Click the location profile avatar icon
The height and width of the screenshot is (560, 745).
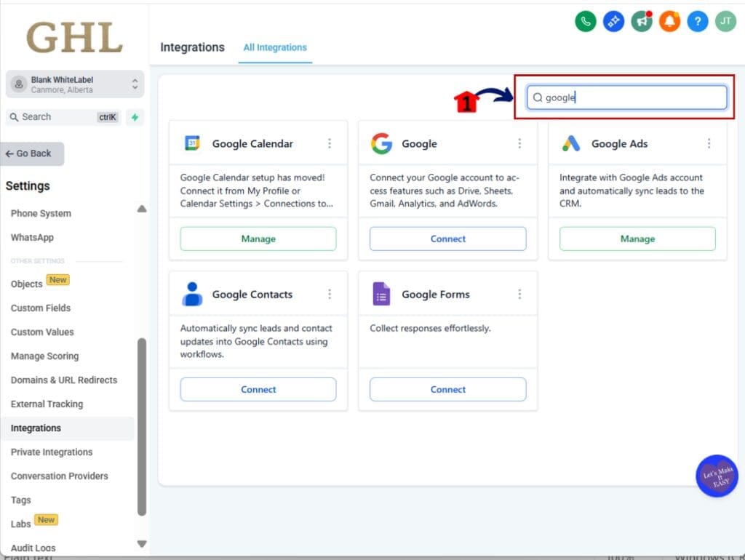tap(18, 84)
